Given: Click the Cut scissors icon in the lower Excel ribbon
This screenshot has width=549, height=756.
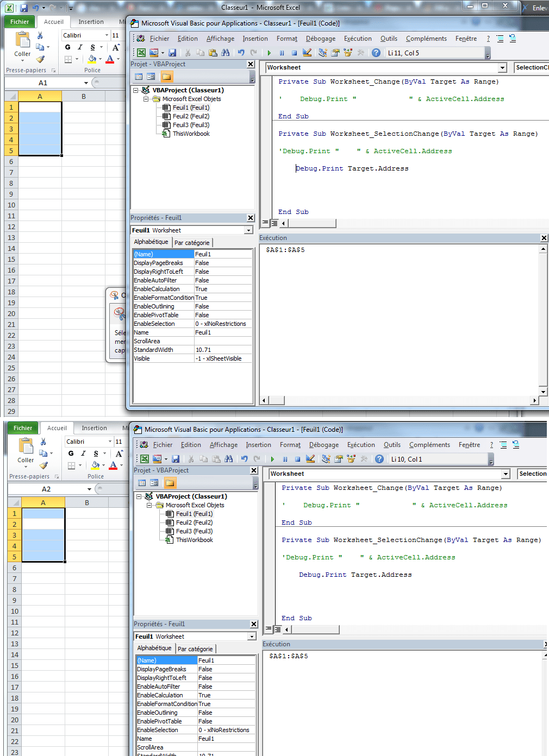Looking at the screenshot, I should 43,442.
